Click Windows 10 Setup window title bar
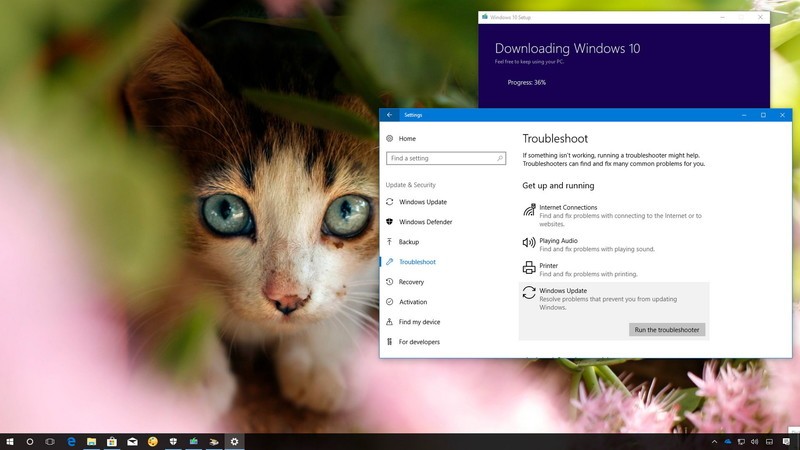 tap(623, 17)
